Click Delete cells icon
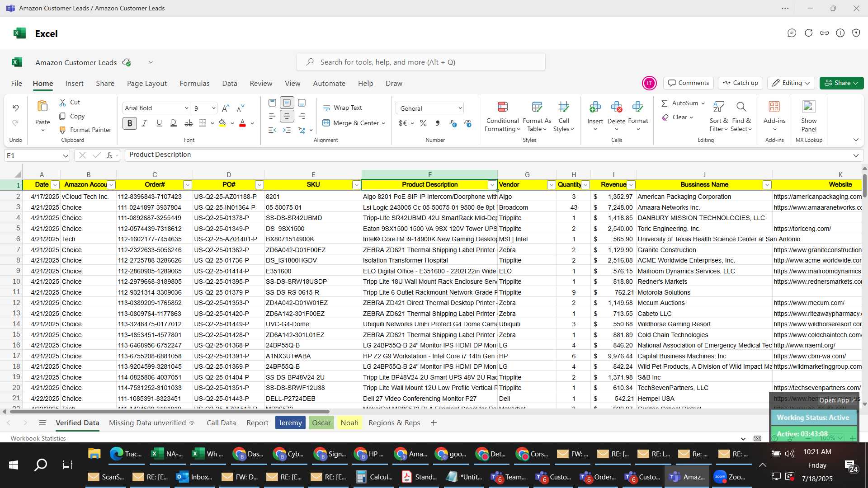Image resolution: width=868 pixels, height=488 pixels. coord(616,107)
